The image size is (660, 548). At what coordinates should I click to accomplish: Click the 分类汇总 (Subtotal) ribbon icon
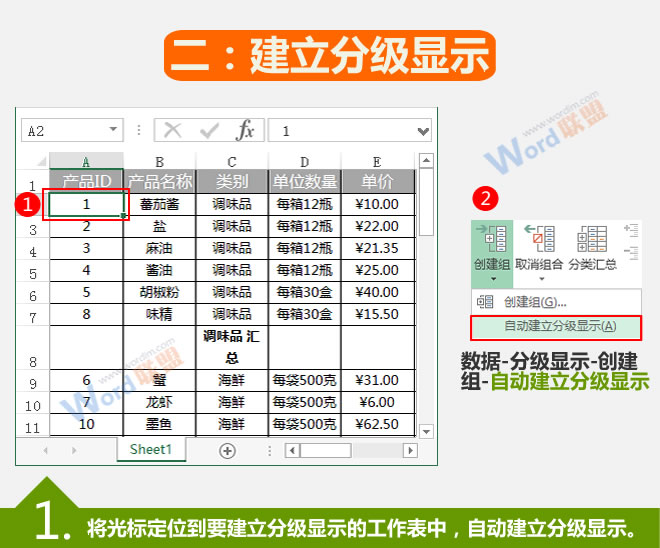coord(593,241)
